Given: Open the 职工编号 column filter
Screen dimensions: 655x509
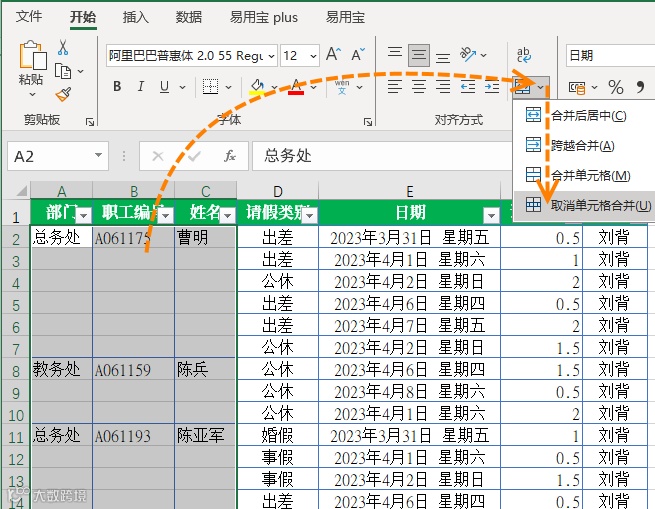Looking at the screenshot, I should coord(166,216).
